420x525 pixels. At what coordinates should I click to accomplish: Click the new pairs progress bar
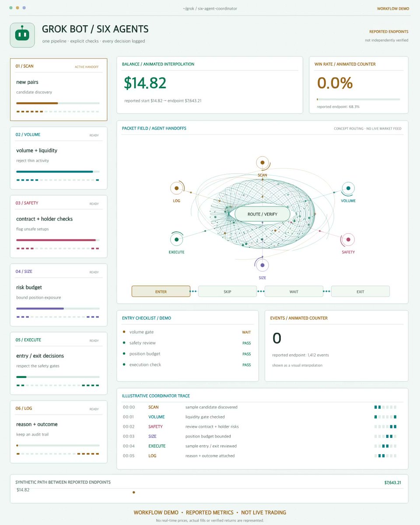pyautogui.click(x=58, y=103)
